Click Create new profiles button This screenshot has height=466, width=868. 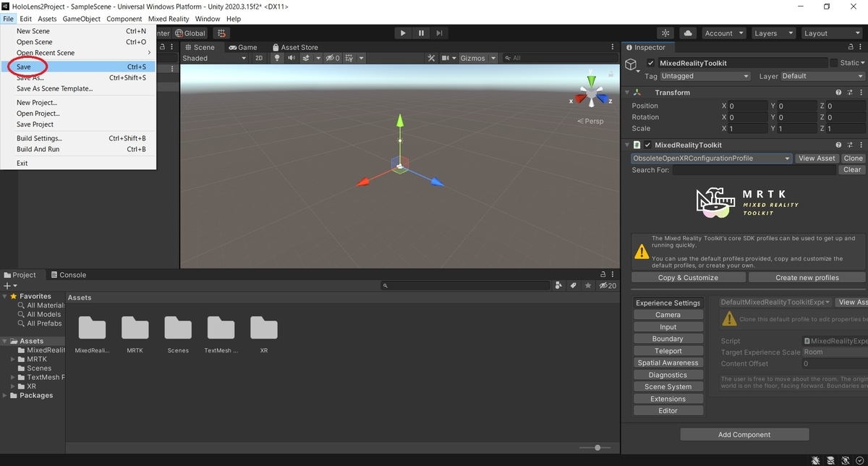click(807, 278)
